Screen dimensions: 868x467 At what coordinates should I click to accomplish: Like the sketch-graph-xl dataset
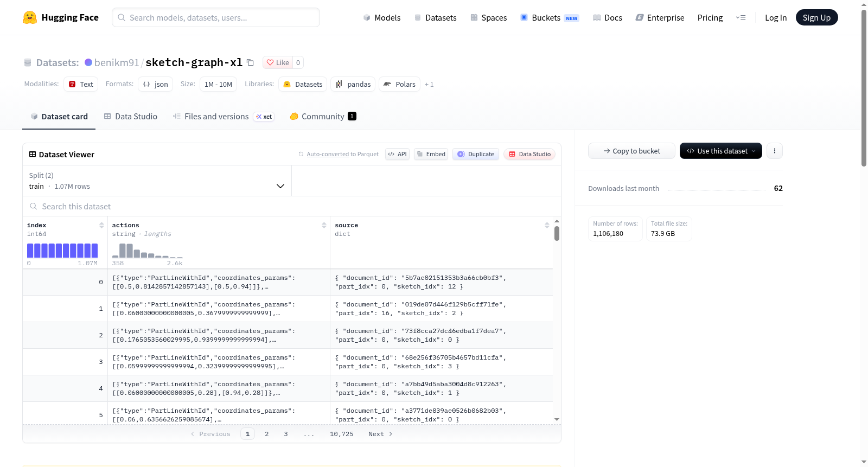pos(278,62)
